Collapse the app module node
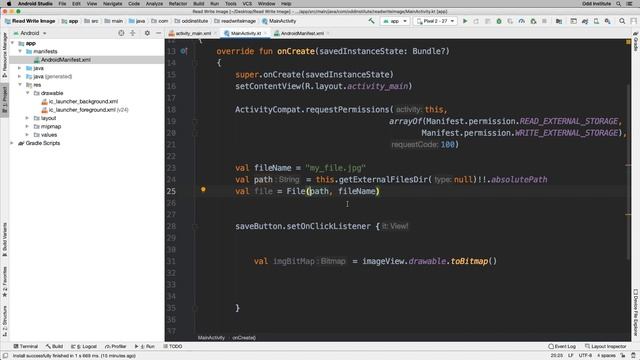Screen dimensions: 640x360 coord(12,43)
